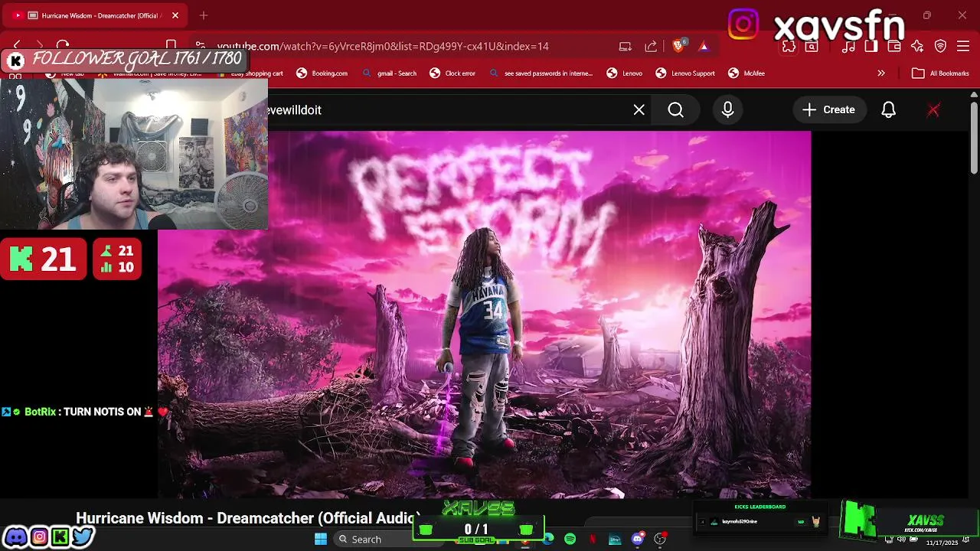
Task: Open the Booking.com bookmark
Action: coord(322,73)
